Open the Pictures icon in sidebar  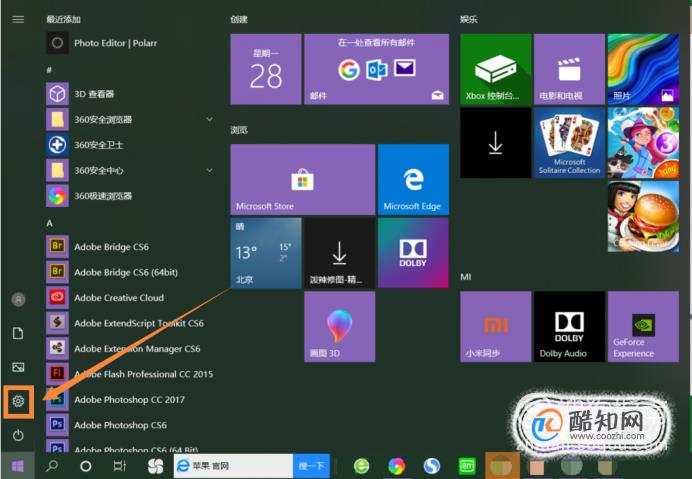point(18,367)
